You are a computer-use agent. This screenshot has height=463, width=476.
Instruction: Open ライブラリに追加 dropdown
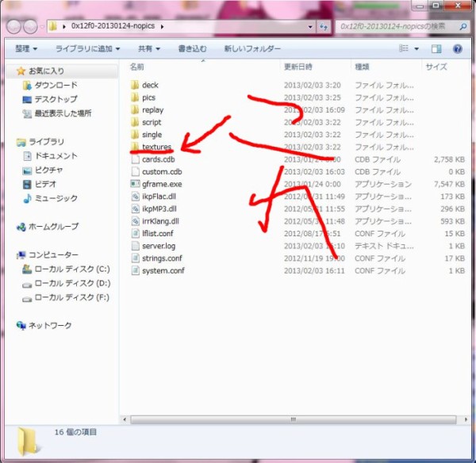point(88,48)
